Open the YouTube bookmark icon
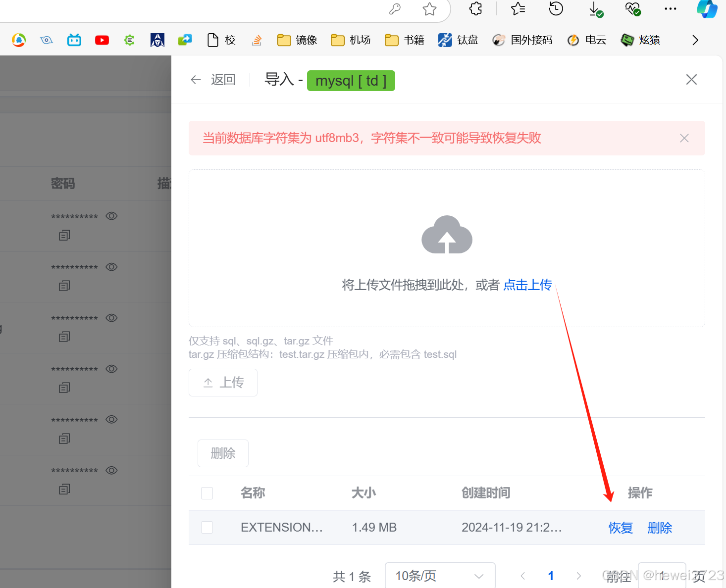726x588 pixels. [102, 40]
